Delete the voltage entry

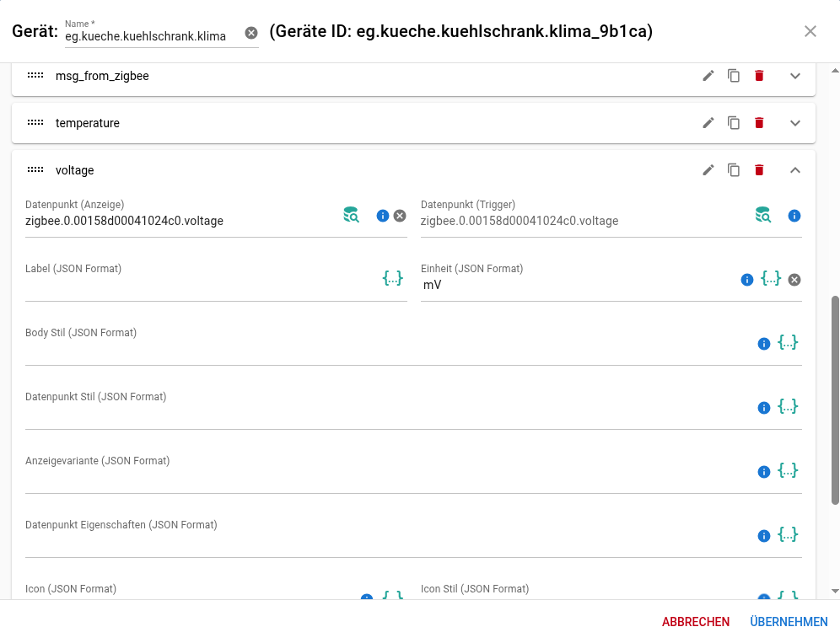[759, 170]
